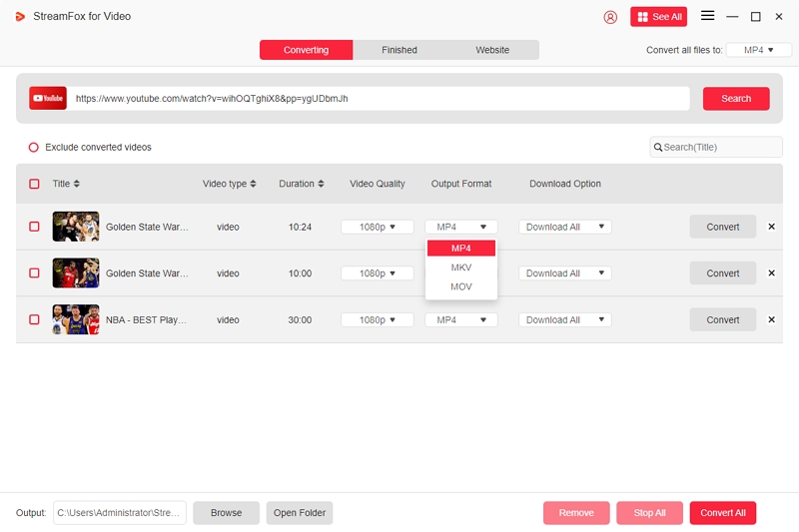
Task: Click the Download Option column header
Action: (565, 184)
